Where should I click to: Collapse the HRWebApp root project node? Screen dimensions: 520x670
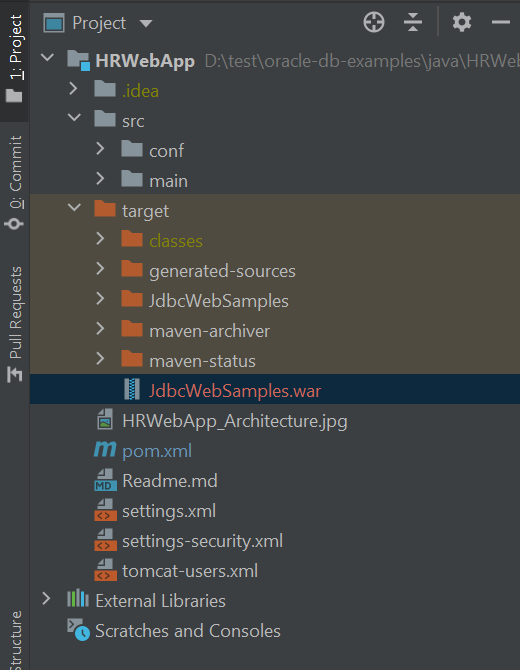47,57
